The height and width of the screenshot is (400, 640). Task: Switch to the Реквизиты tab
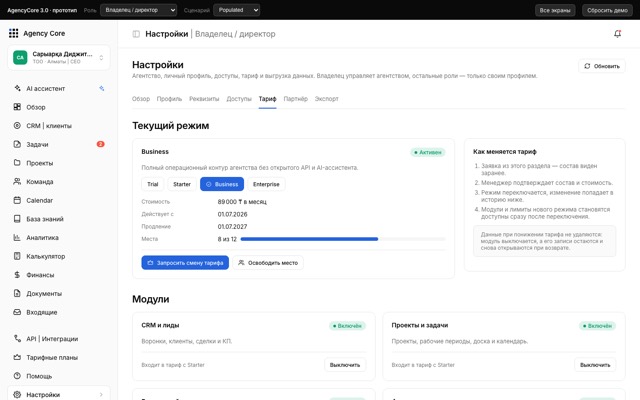[204, 99]
